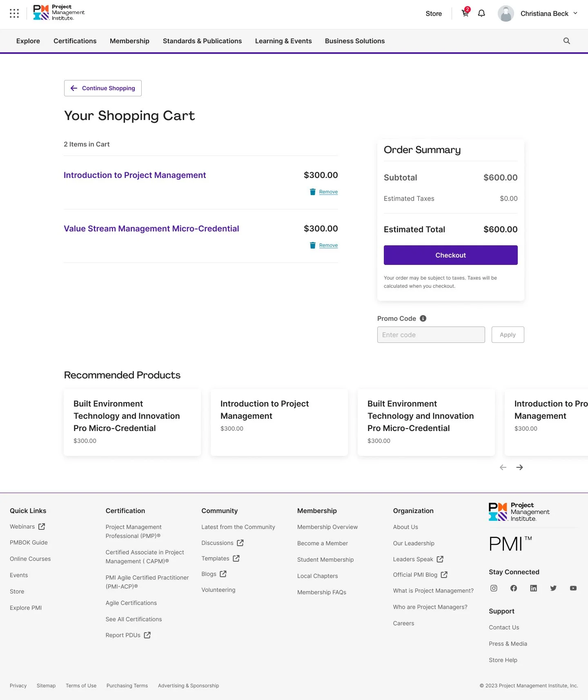Open the Membership menu

tap(129, 41)
